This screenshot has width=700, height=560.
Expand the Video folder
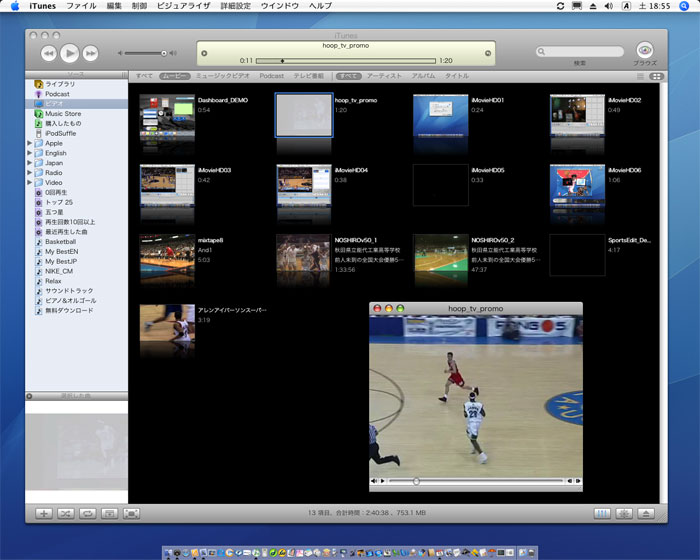pos(29,182)
